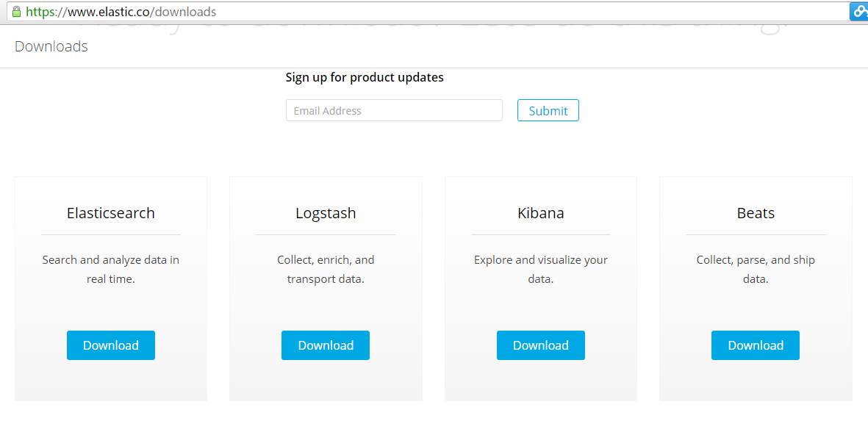Image resolution: width=868 pixels, height=421 pixels.
Task: Download Logstash
Action: (x=326, y=345)
